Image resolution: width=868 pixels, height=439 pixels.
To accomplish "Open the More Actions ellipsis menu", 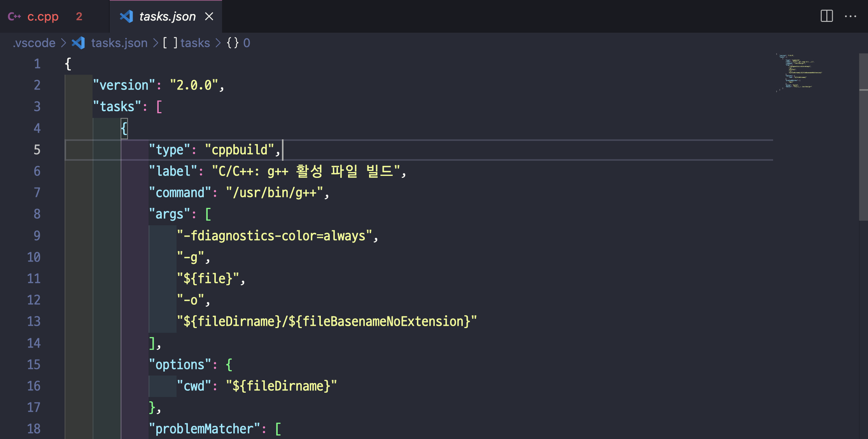I will pos(850,16).
